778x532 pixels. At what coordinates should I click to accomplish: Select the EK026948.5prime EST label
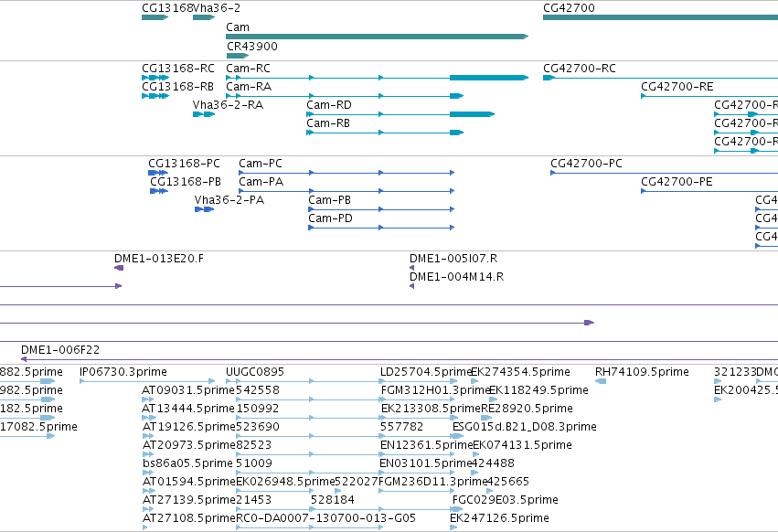(285, 483)
